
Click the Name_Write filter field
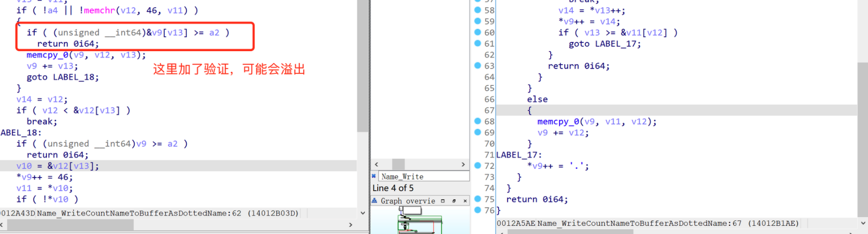(x=424, y=177)
